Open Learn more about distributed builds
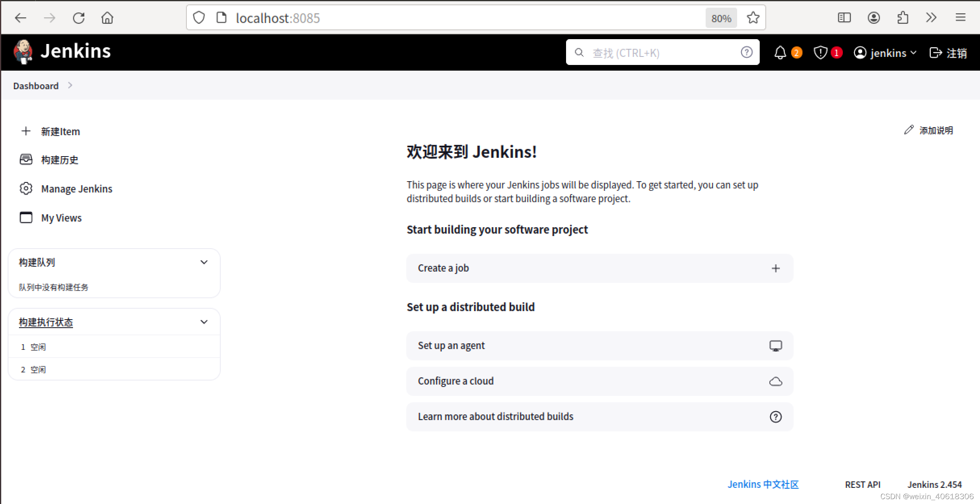 600,417
